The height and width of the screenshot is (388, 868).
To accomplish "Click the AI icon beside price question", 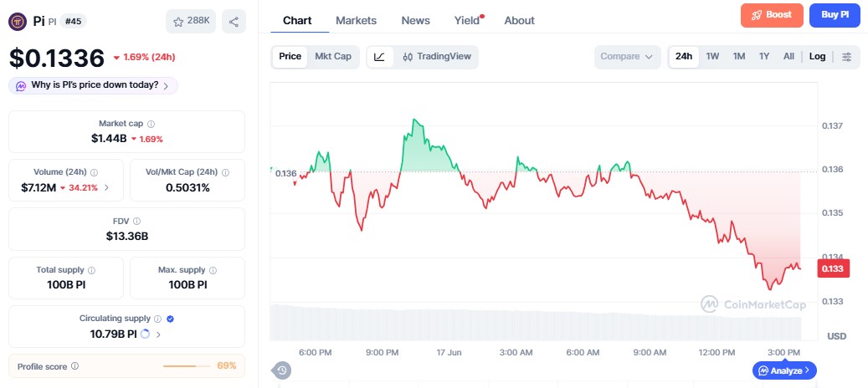I will tap(21, 85).
